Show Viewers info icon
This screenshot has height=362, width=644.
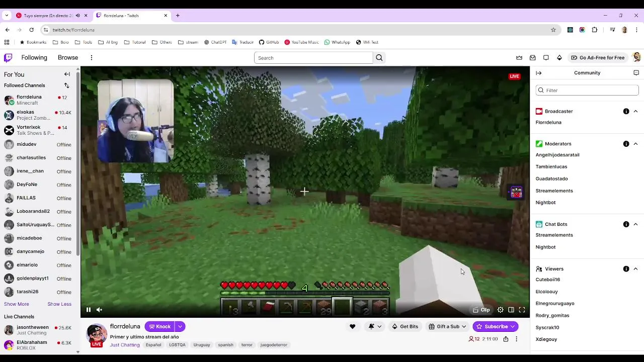coord(626,269)
